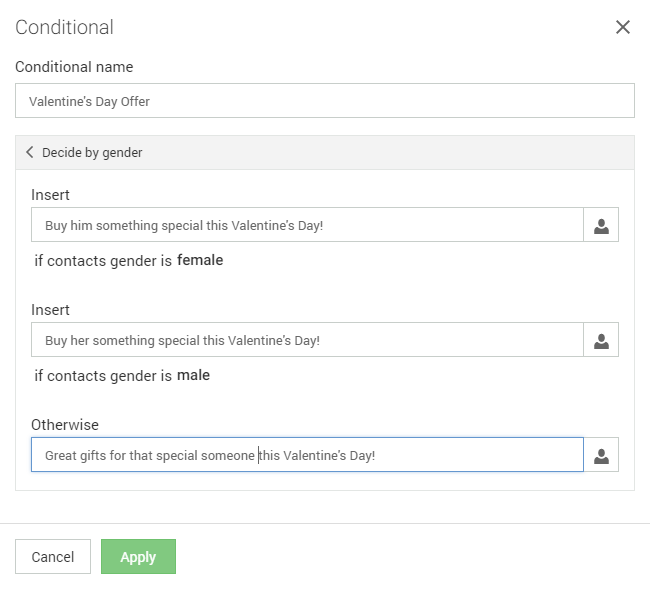650x589 pixels.
Task: Click into the 'Buy him something special' field
Action: coord(306,226)
